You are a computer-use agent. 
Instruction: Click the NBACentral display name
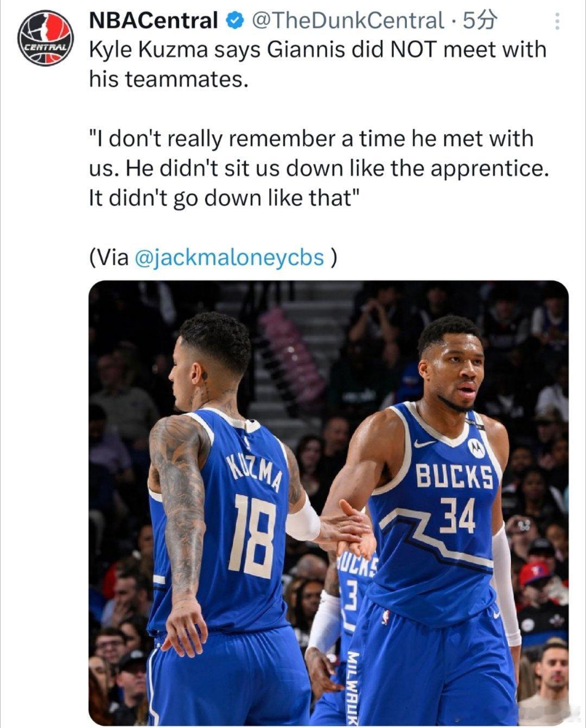tap(153, 21)
